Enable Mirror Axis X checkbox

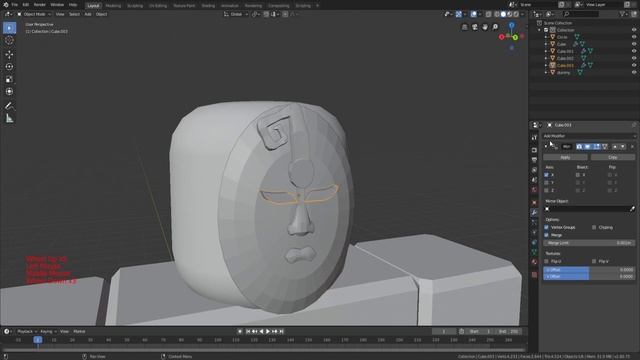click(547, 175)
